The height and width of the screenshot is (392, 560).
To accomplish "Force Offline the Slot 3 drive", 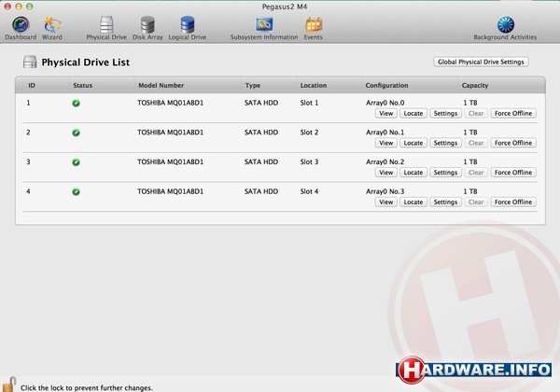I will click(x=513, y=173).
